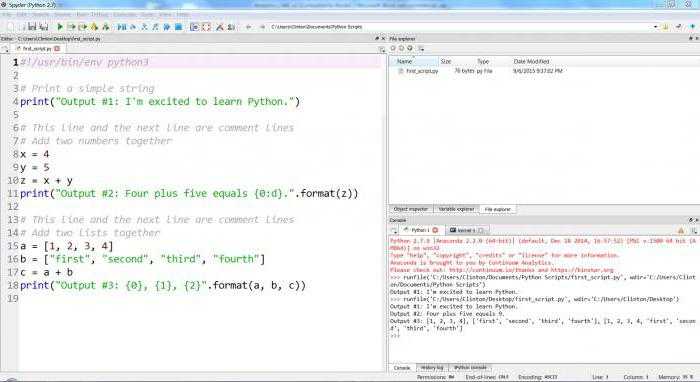Select first_script.py in the File explorer

[422, 71]
